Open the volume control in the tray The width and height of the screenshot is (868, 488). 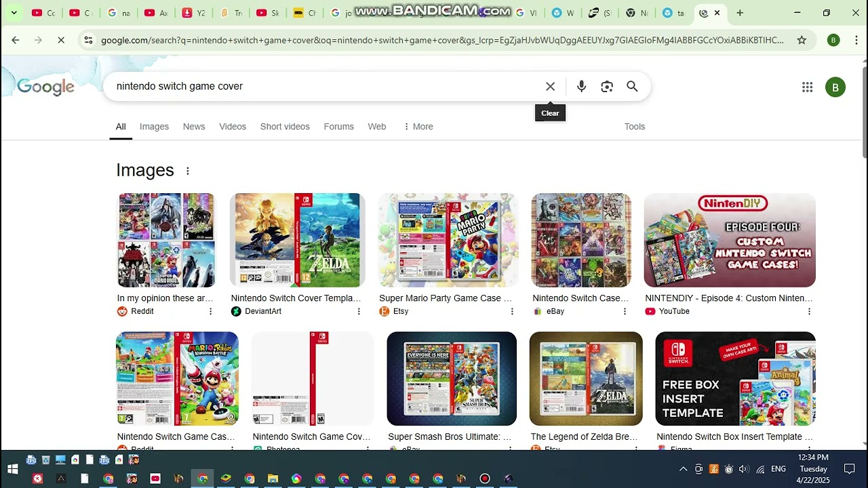(743, 469)
